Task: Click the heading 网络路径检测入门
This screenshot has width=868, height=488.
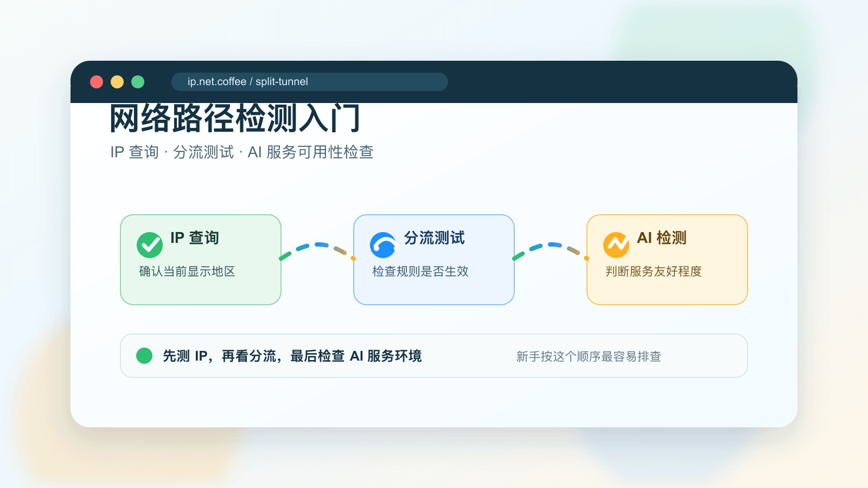Action: [235, 118]
